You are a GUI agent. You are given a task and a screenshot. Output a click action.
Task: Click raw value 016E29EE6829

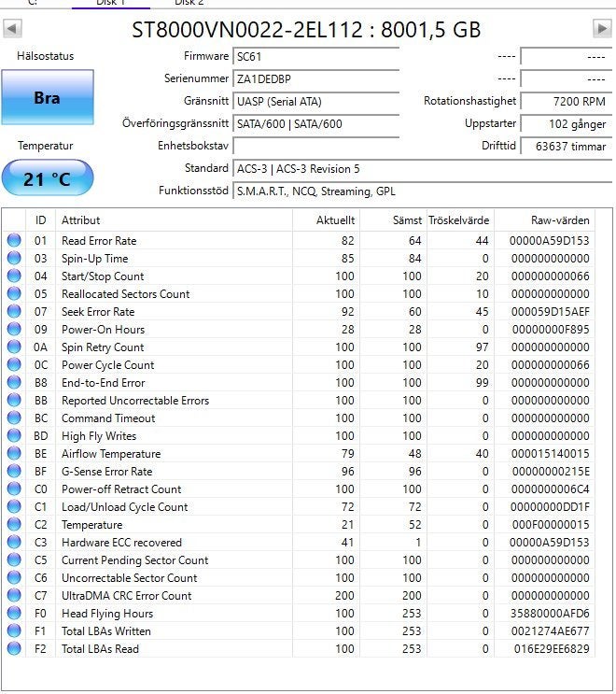pyautogui.click(x=552, y=648)
